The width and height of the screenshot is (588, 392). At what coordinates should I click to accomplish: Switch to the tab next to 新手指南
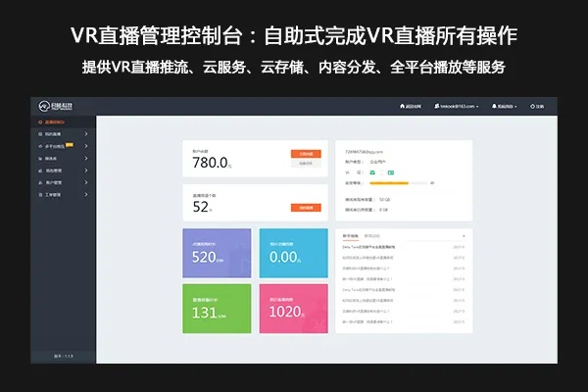(x=372, y=236)
